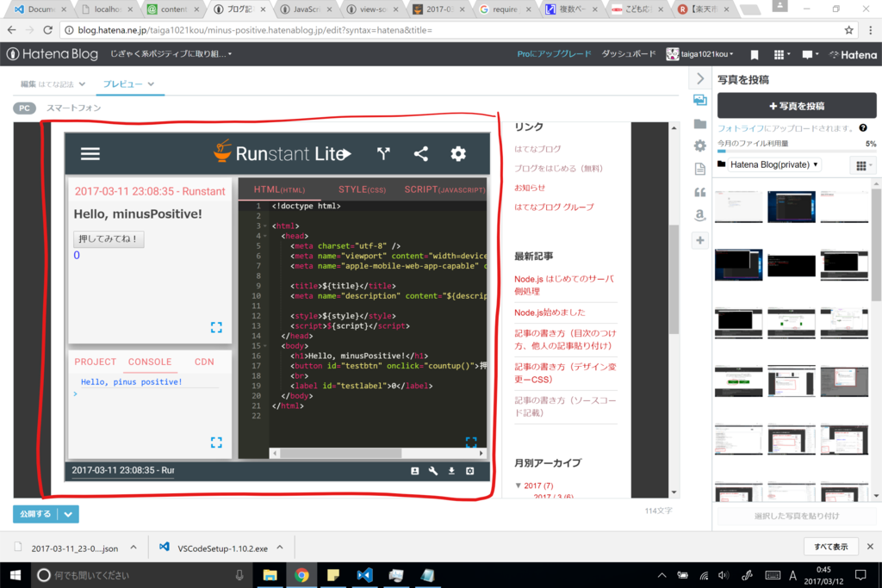
Task: Select the SCRIPT (JavaScript) tab in Runstant editor
Action: click(x=444, y=190)
